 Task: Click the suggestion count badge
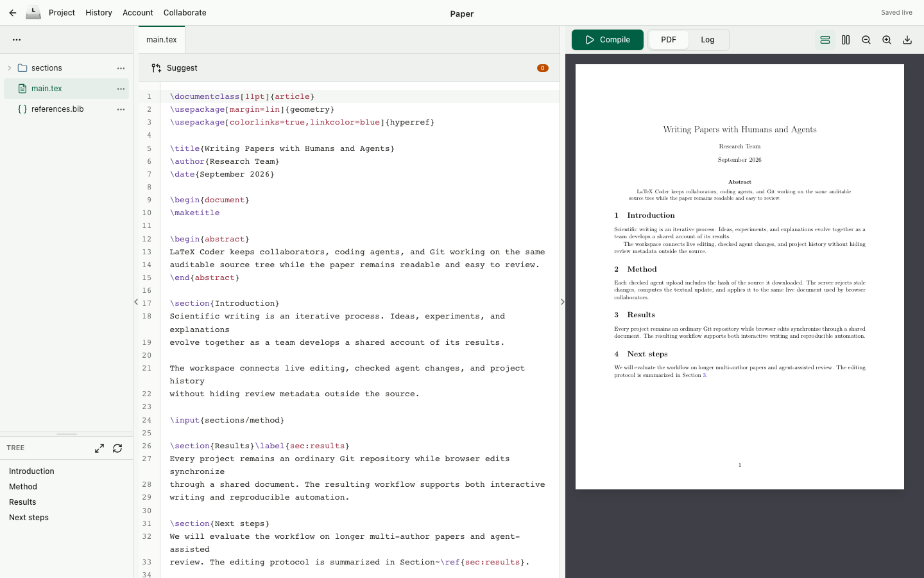click(x=543, y=68)
